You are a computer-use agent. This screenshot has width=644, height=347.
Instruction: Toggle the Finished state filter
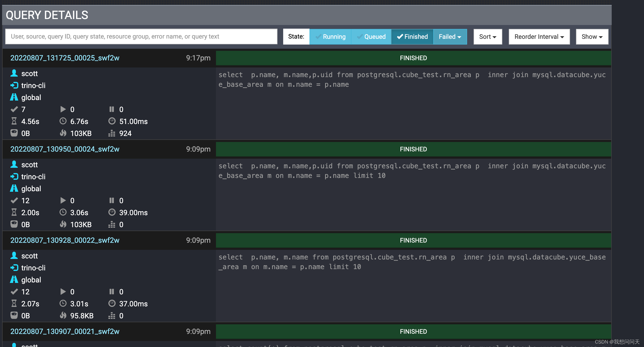point(412,37)
